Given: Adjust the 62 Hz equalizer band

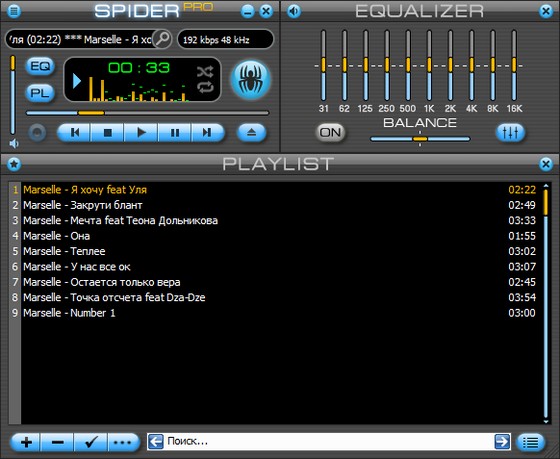Looking at the screenshot, I should (x=345, y=65).
